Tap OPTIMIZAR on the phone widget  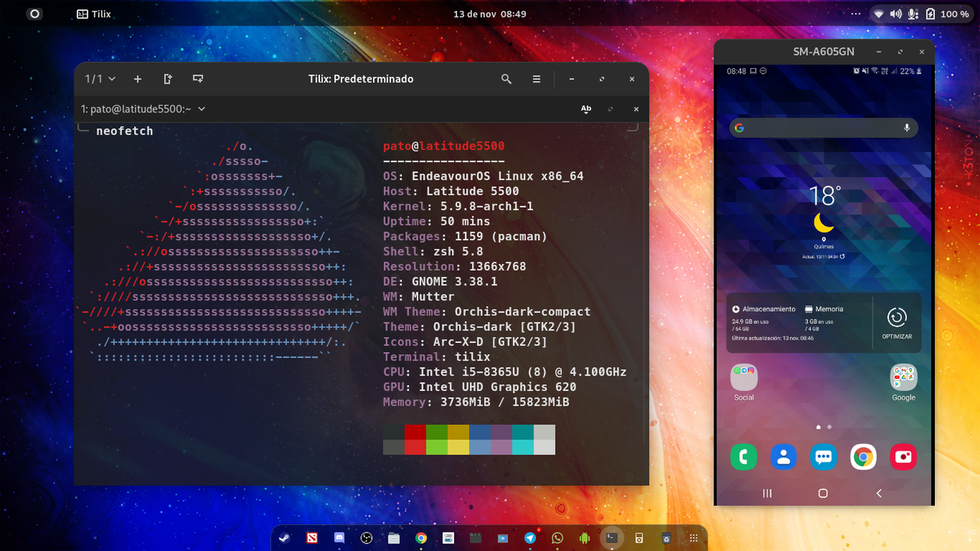coord(897,322)
